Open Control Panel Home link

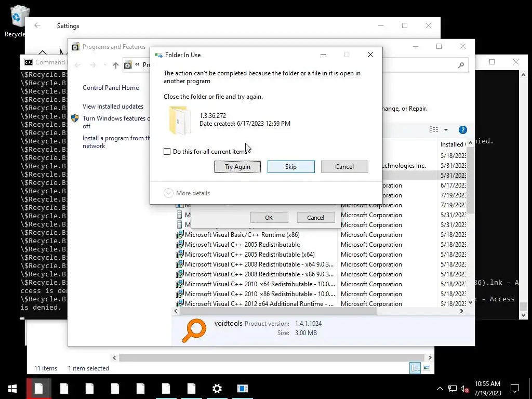(111, 87)
